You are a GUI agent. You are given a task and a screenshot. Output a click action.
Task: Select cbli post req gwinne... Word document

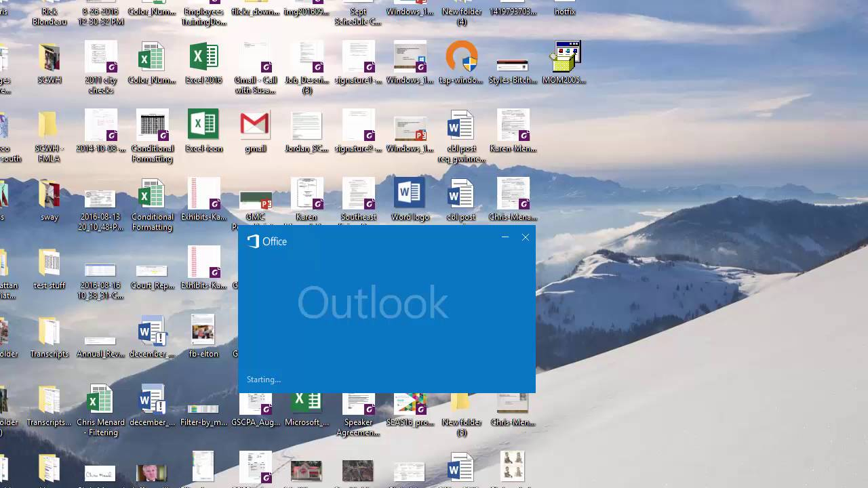(461, 125)
